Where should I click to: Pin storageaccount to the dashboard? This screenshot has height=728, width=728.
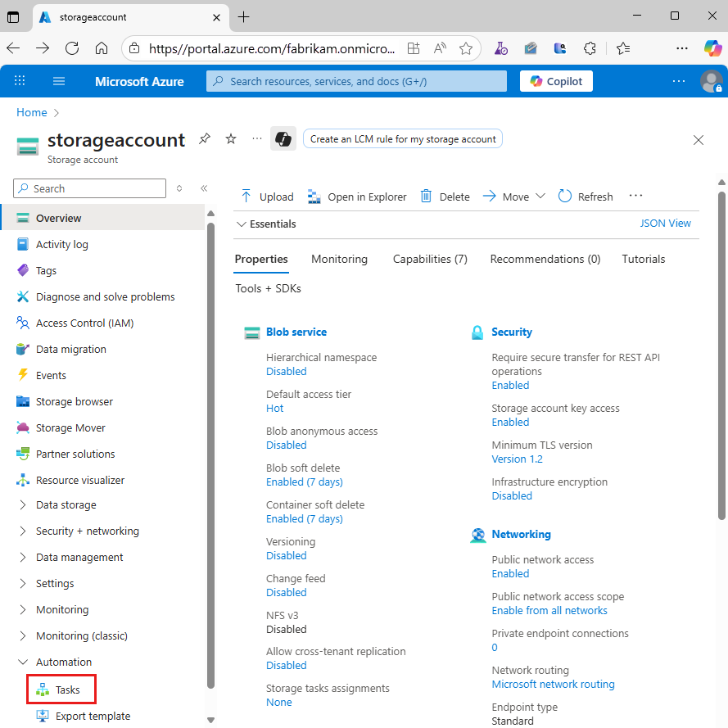(204, 139)
